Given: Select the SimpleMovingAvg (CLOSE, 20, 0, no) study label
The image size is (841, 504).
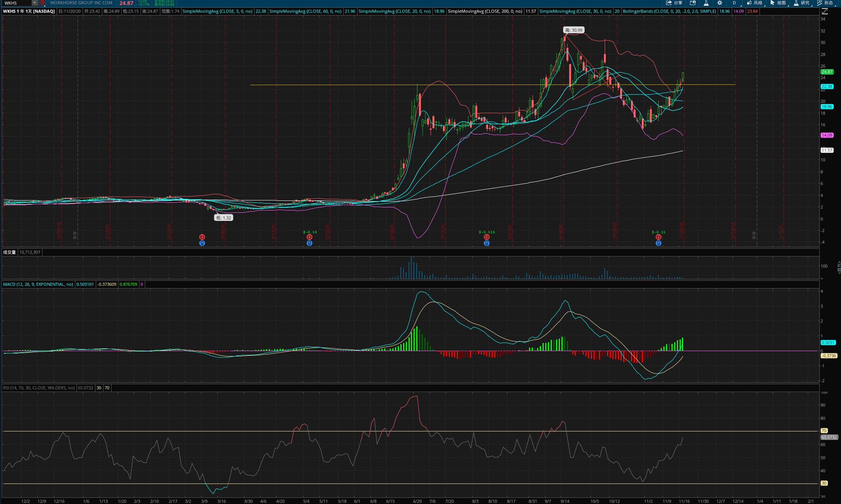Looking at the screenshot, I should [395, 11].
